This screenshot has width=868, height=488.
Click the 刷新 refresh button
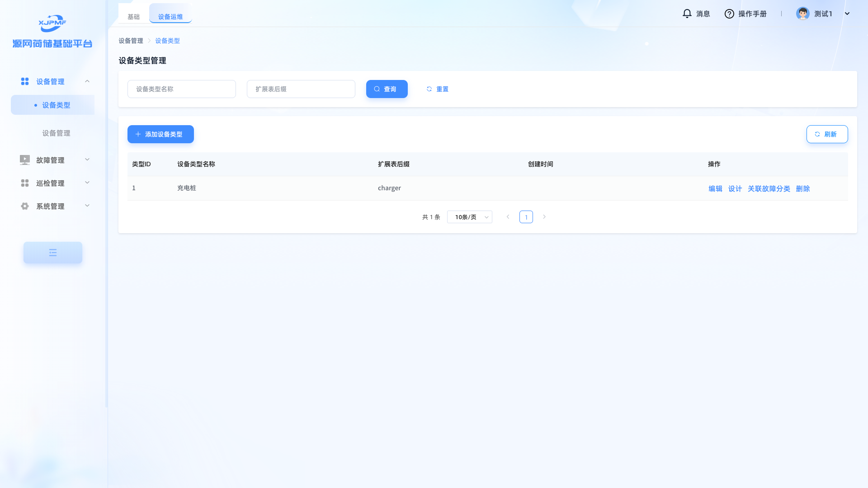[827, 134]
